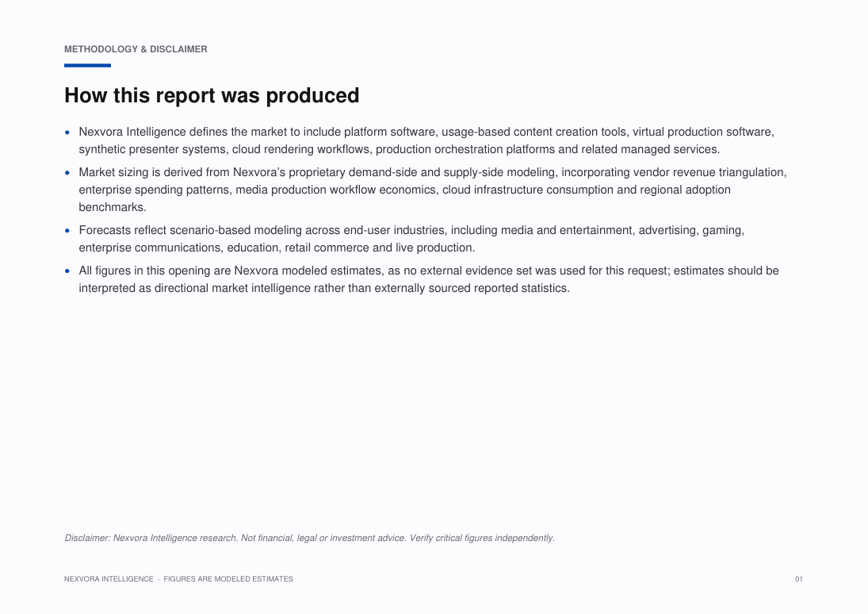Viewport: 868px width, 614px height.
Task: Click 'FIGURES ARE MODELED ESTIMATES' footer text
Action: click(228, 579)
